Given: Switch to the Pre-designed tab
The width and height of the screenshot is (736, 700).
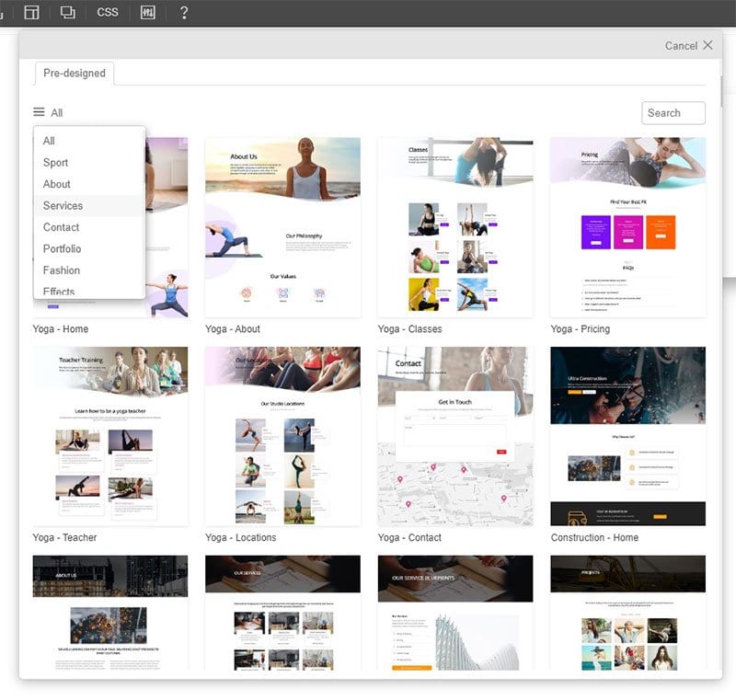Looking at the screenshot, I should (x=75, y=74).
